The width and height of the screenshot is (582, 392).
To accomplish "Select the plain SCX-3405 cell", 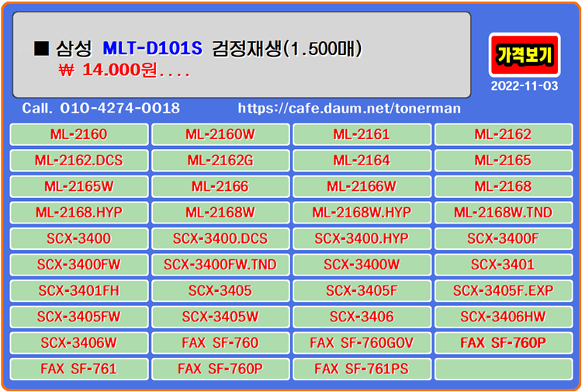I will (x=220, y=290).
